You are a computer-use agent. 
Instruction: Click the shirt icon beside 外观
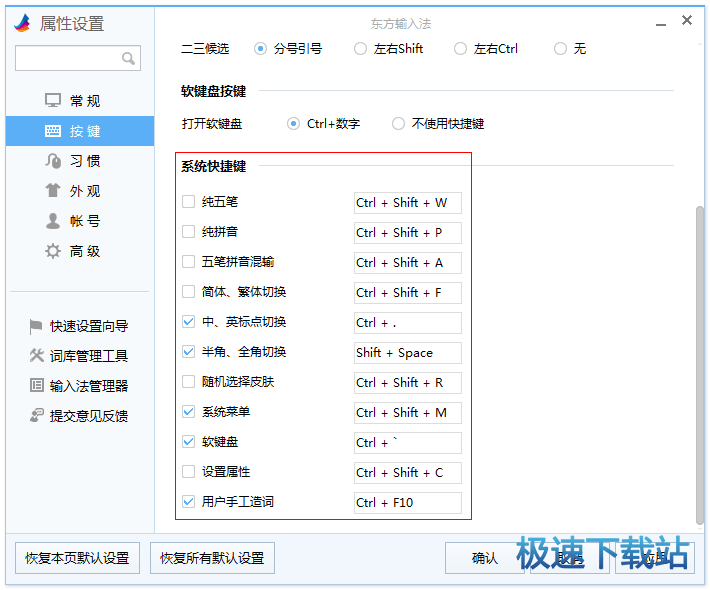click(x=53, y=190)
